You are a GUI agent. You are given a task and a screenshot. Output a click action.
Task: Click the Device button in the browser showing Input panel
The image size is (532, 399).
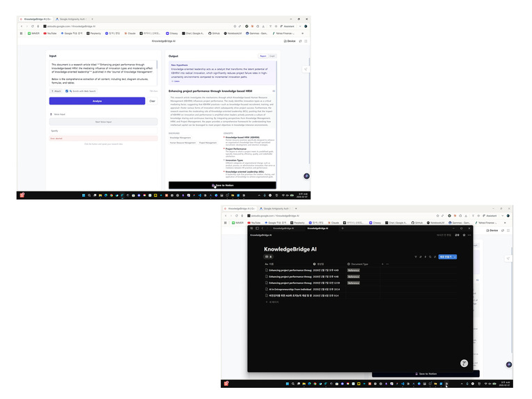click(x=290, y=41)
